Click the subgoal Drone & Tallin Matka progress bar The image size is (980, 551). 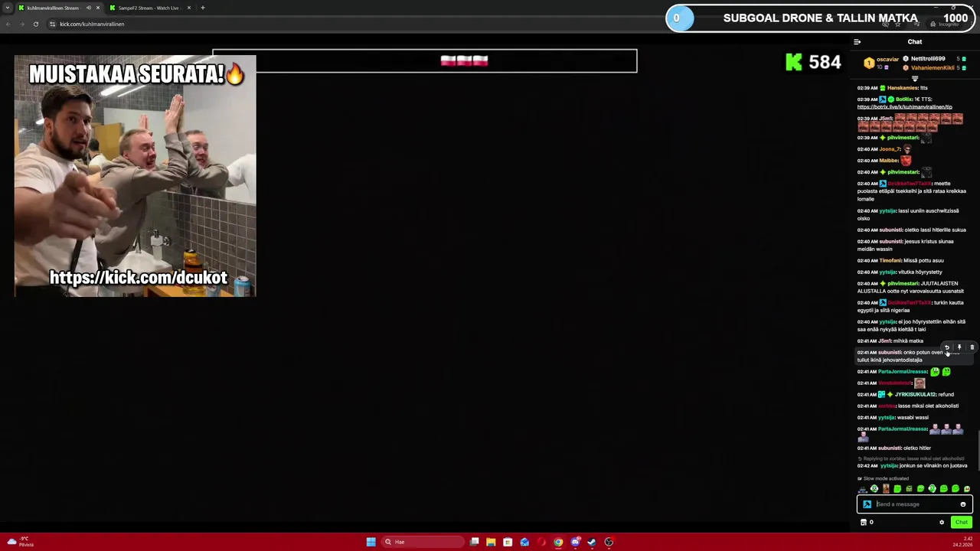[819, 18]
